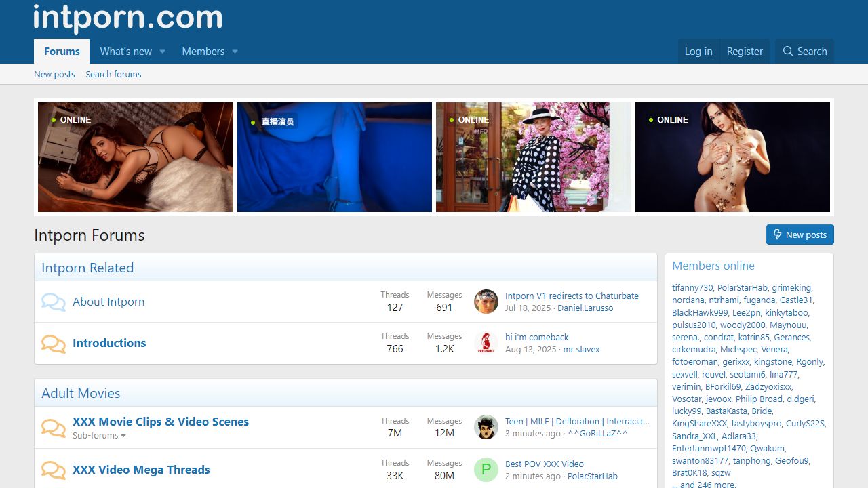This screenshot has width=868, height=488.
Task: Open the Search button with magnifier icon
Action: (x=804, y=52)
